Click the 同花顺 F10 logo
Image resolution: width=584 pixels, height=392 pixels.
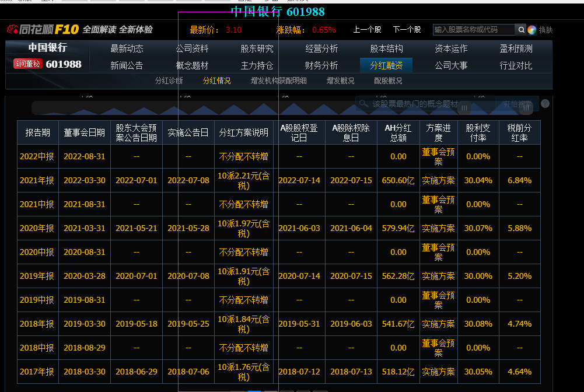[43, 29]
